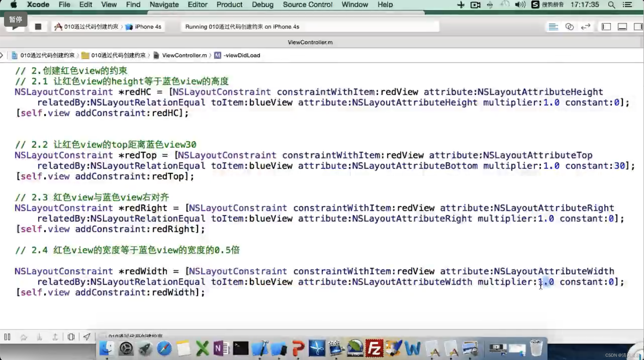Click the Xcode search bar icon
Screen dimensions: 644x360
612,5
